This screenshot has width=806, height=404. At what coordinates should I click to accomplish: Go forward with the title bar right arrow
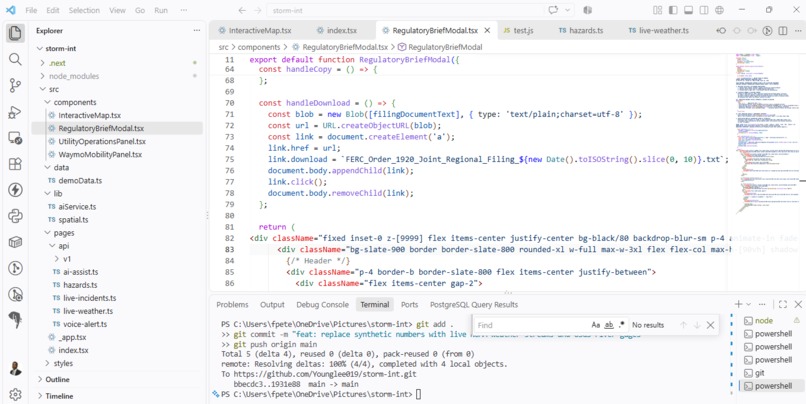click(258, 10)
